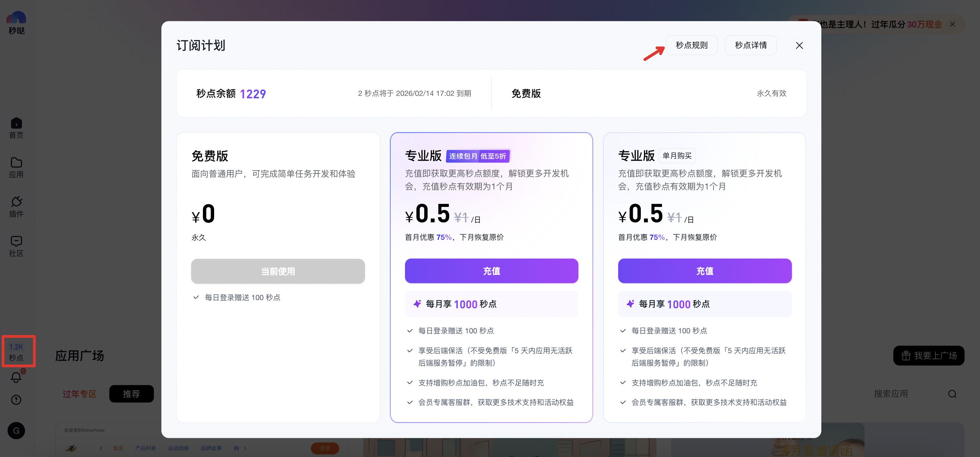
Task: Click 充值 for the 单月购买 plan
Action: click(704, 271)
